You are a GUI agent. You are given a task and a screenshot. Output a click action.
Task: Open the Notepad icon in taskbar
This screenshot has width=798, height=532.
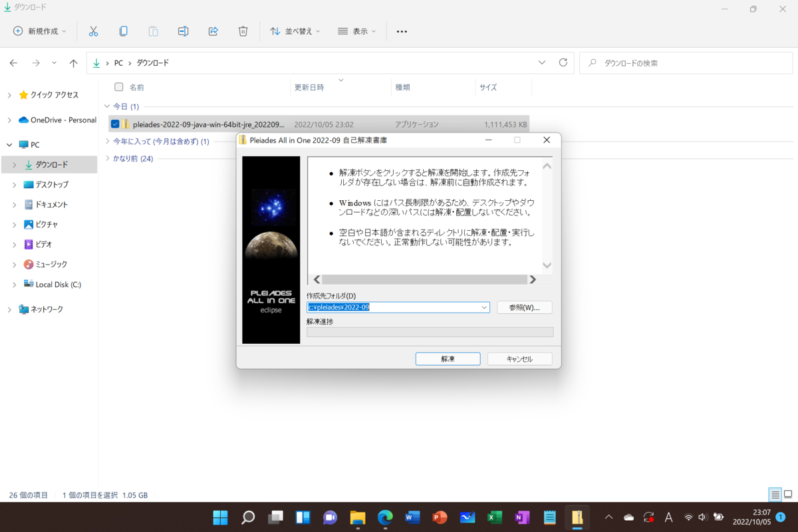(x=549, y=517)
